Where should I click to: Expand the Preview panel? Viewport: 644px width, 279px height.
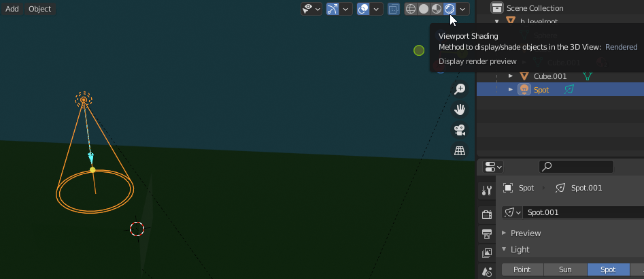pos(505,233)
